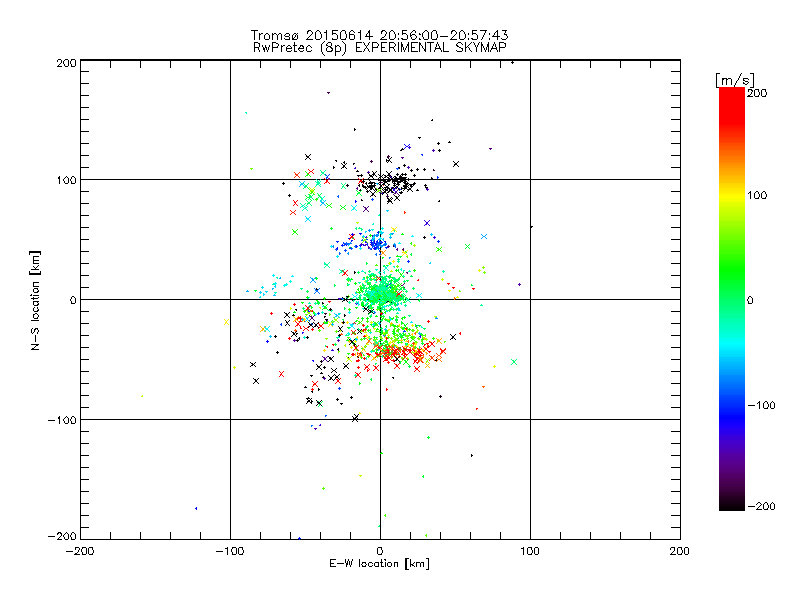800x600 pixels.
Task: Click the x-axis tick label '200'
Action: pyautogui.click(x=680, y=552)
